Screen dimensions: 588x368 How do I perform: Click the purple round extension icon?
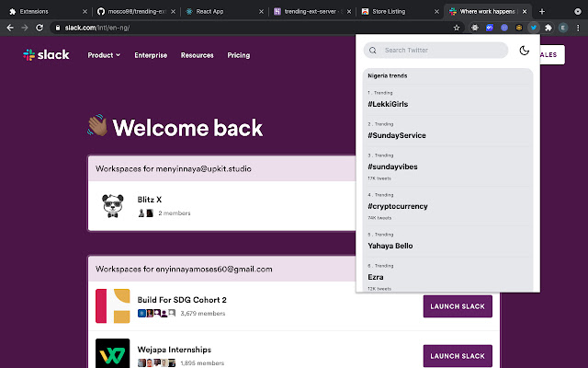504,28
